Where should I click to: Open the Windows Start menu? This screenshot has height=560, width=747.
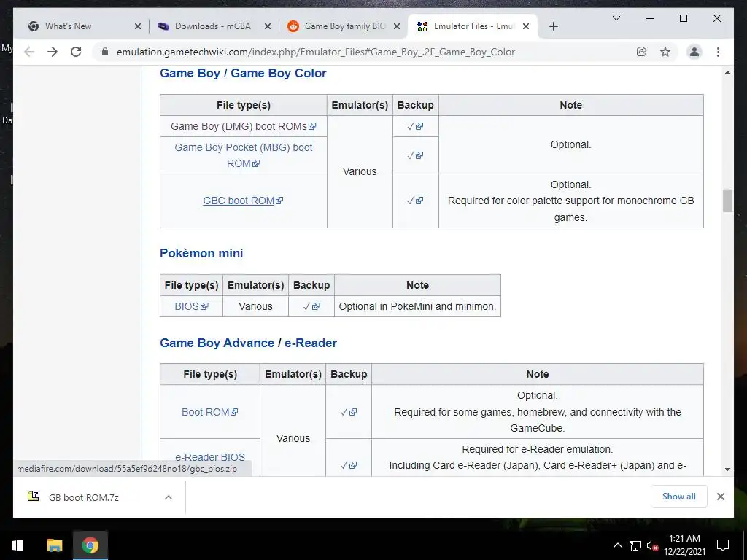click(x=18, y=545)
